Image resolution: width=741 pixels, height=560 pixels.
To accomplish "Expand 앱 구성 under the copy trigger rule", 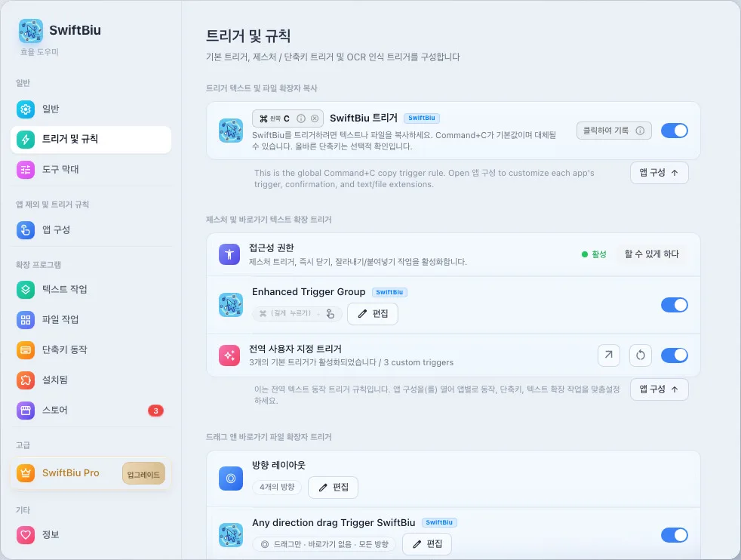I will click(660, 173).
